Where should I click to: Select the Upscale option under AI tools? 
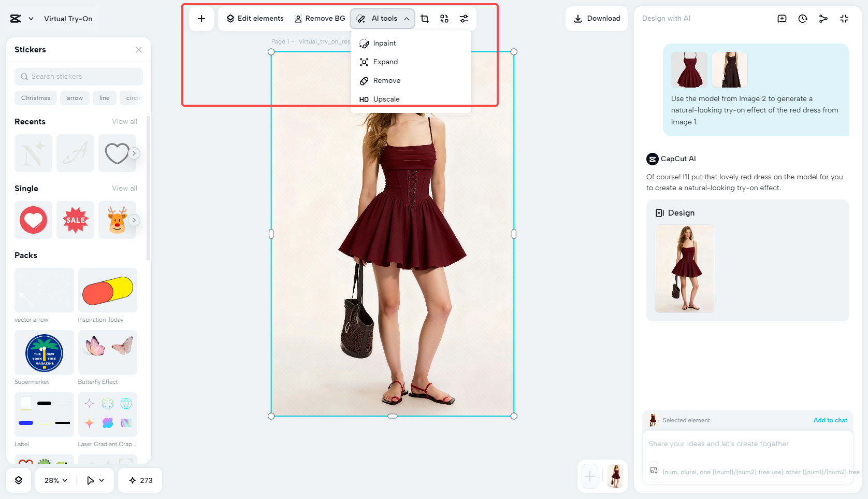(387, 99)
